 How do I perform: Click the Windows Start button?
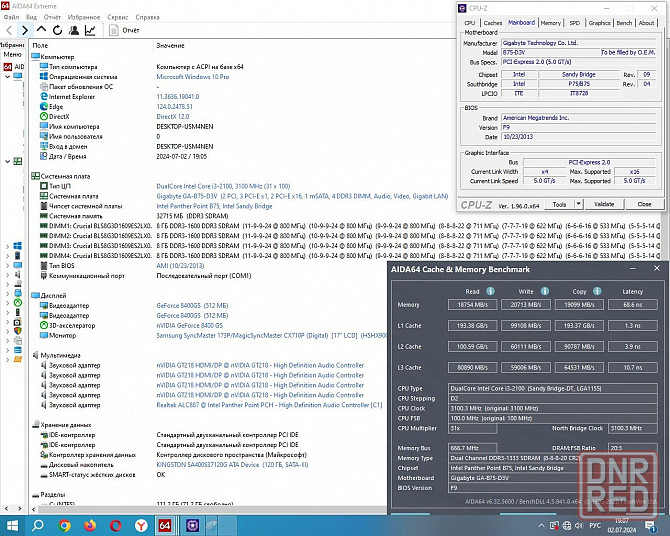pos(14,525)
